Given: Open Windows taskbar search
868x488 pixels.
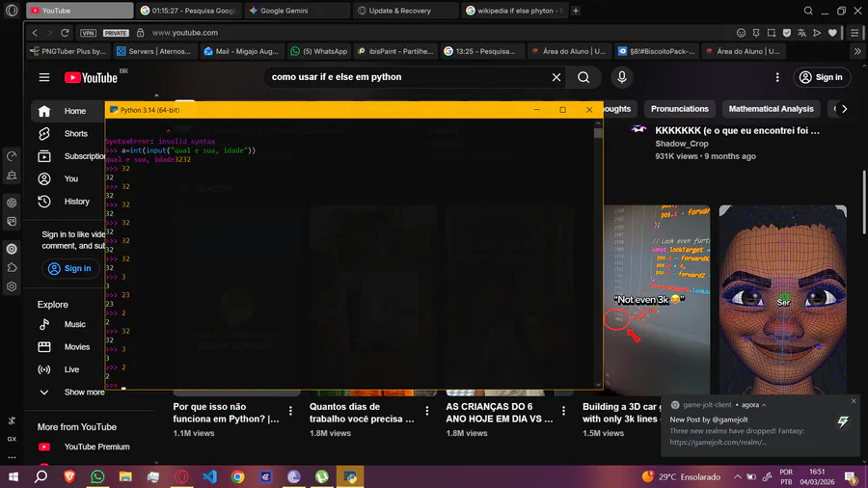Looking at the screenshot, I should [x=41, y=477].
